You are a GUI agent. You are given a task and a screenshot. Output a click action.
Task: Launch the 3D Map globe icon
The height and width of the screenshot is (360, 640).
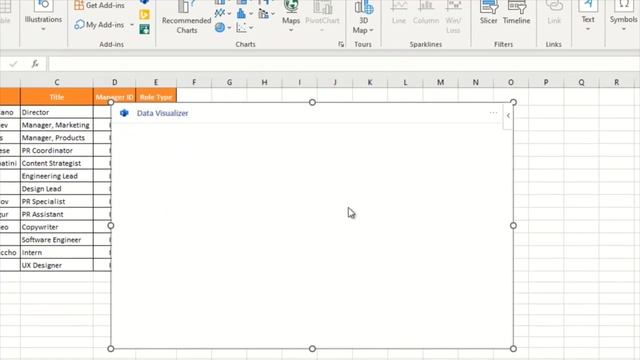[363, 7]
